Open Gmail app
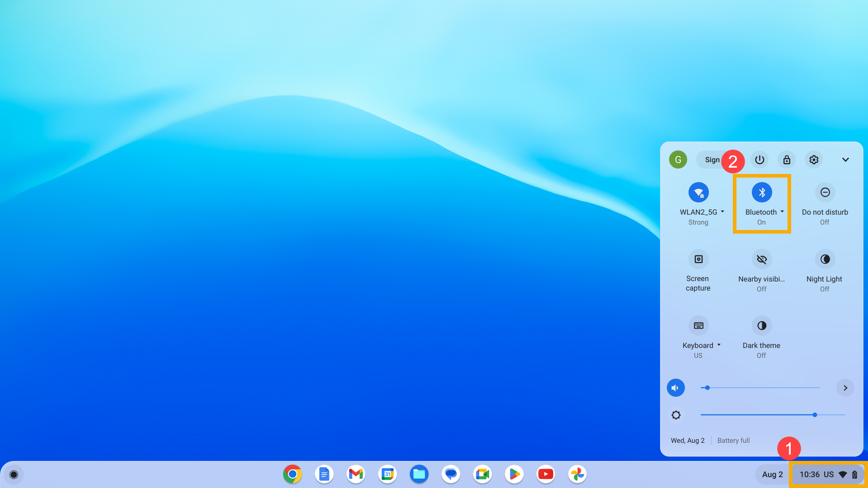This screenshot has height=488, width=868. coord(356,474)
